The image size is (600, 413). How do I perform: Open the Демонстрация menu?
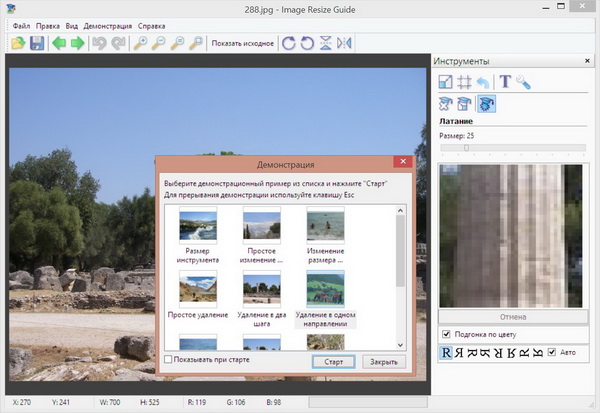click(x=110, y=24)
